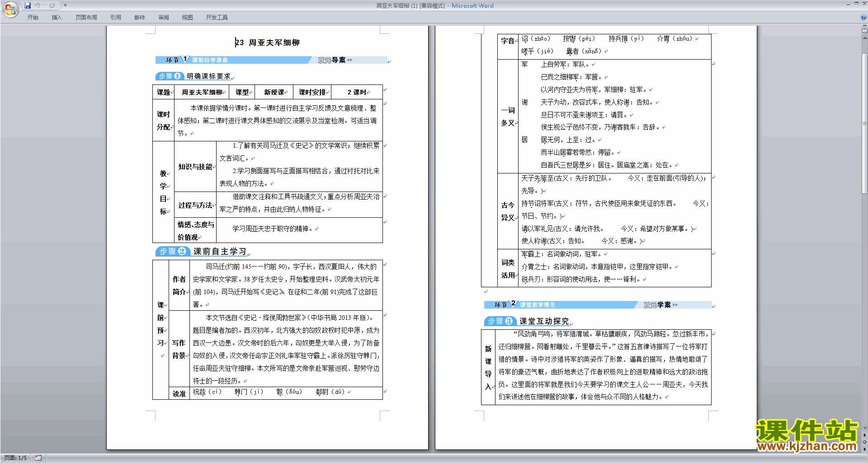
Task: Redo action in Quick Access Toolbar
Action: pos(52,5)
